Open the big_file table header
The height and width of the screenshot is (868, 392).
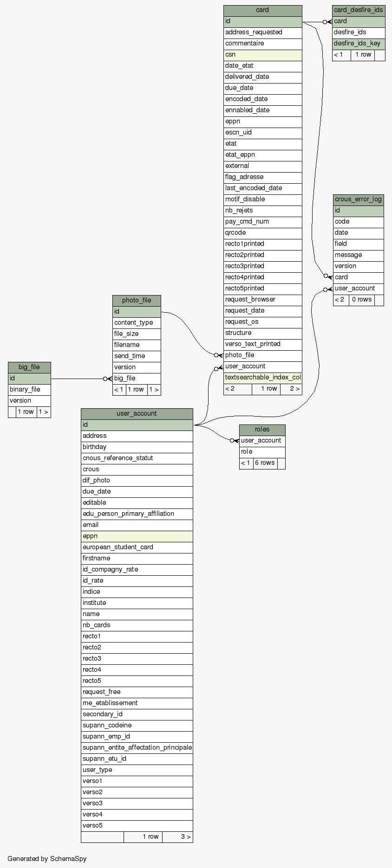click(x=29, y=367)
